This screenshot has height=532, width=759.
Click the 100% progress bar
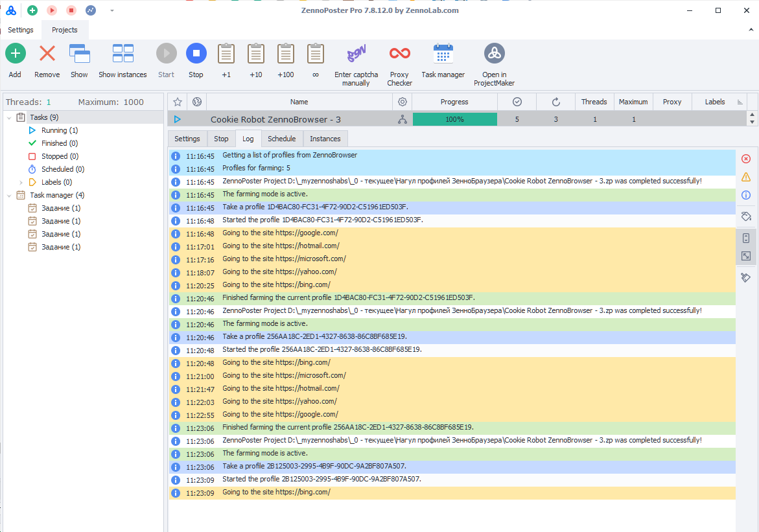[454, 119]
